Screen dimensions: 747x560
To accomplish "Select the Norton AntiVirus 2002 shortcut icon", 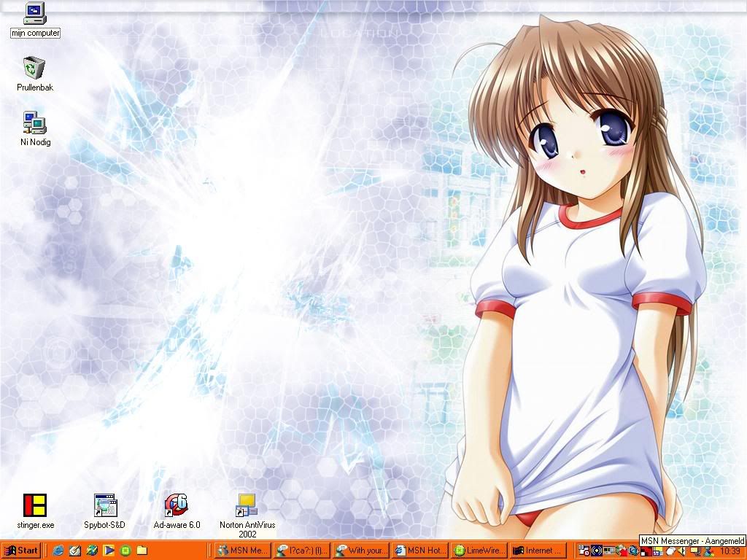I will (247, 516).
